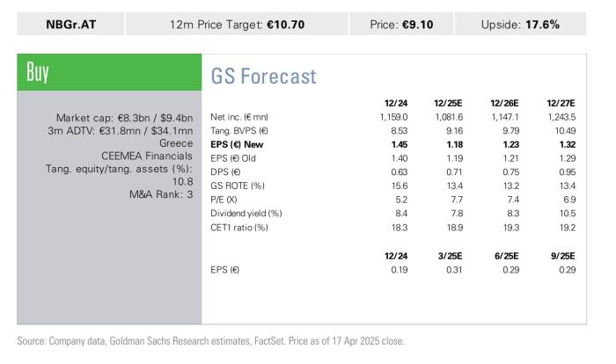This screenshot has width=616, height=364.
Task: Select the CEEMEA Financials sector text
Action: (x=147, y=156)
